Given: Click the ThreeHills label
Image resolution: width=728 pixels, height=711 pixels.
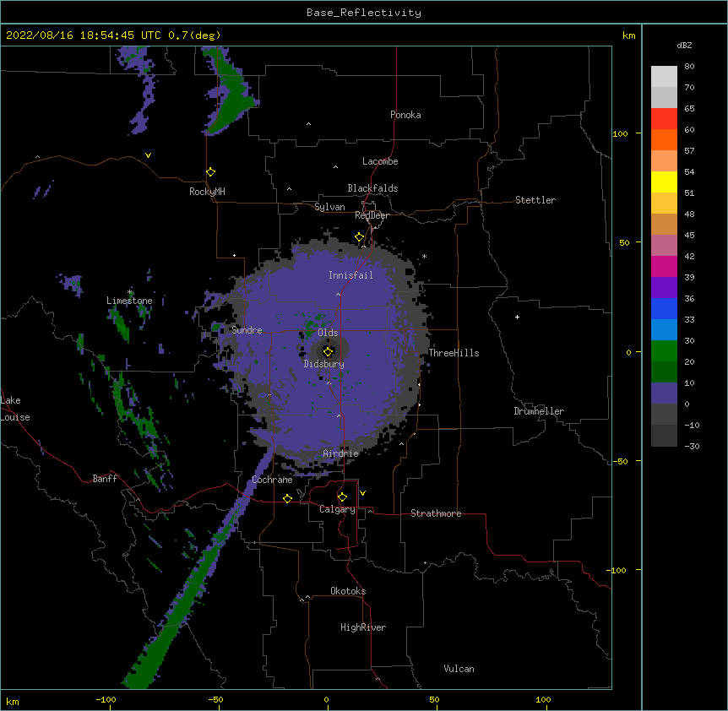Looking at the screenshot, I should [454, 353].
